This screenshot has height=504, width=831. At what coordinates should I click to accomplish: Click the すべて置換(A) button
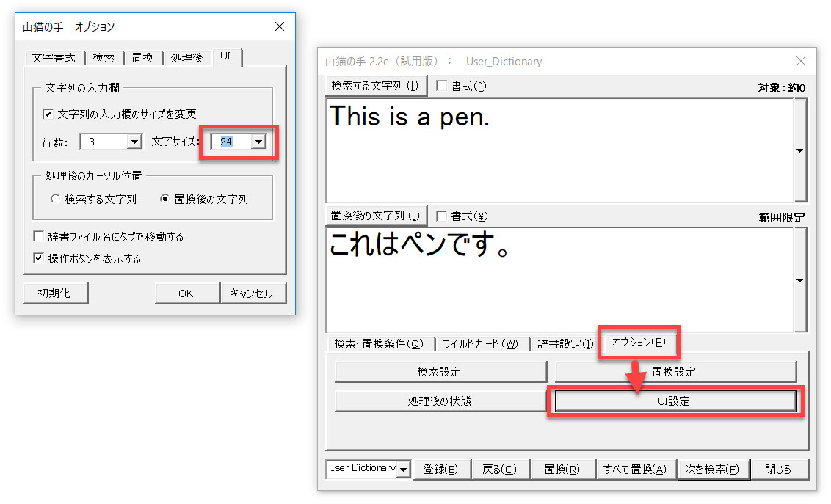[x=634, y=470]
